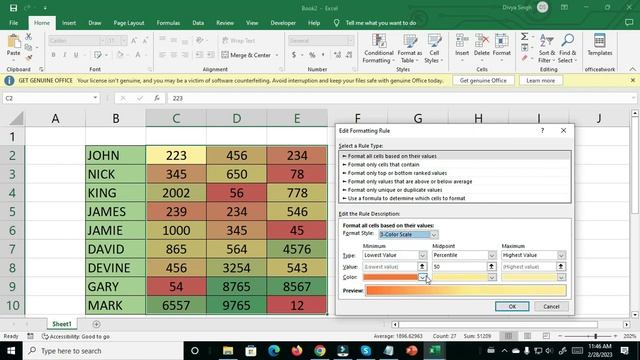Open Maximum Type dropdown

[561, 255]
